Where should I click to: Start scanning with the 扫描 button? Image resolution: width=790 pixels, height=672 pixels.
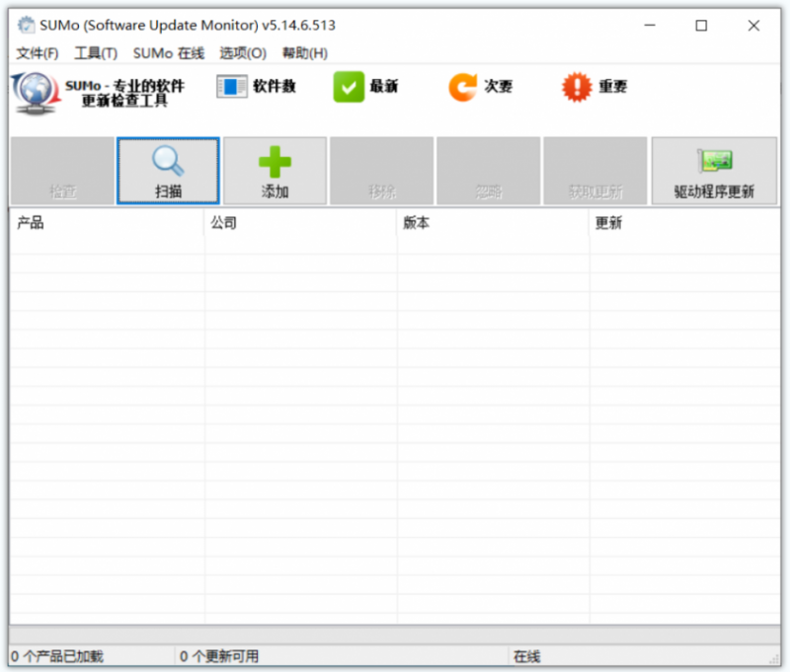(168, 171)
